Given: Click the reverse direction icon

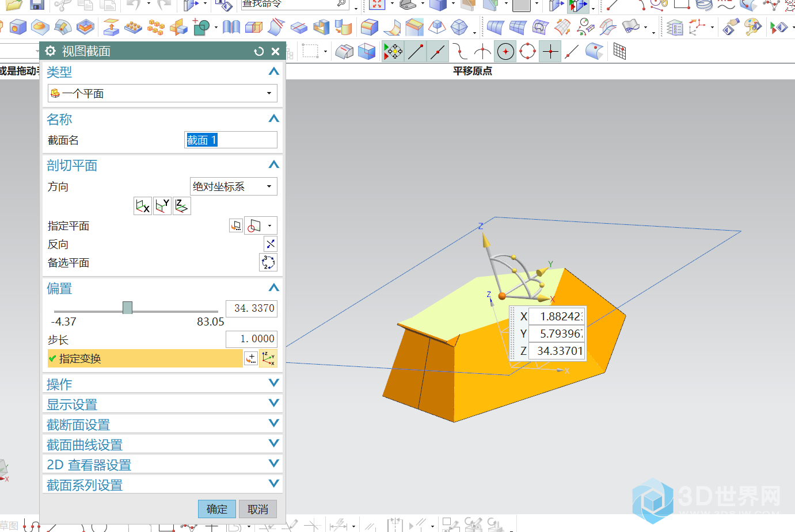Looking at the screenshot, I should click(271, 244).
